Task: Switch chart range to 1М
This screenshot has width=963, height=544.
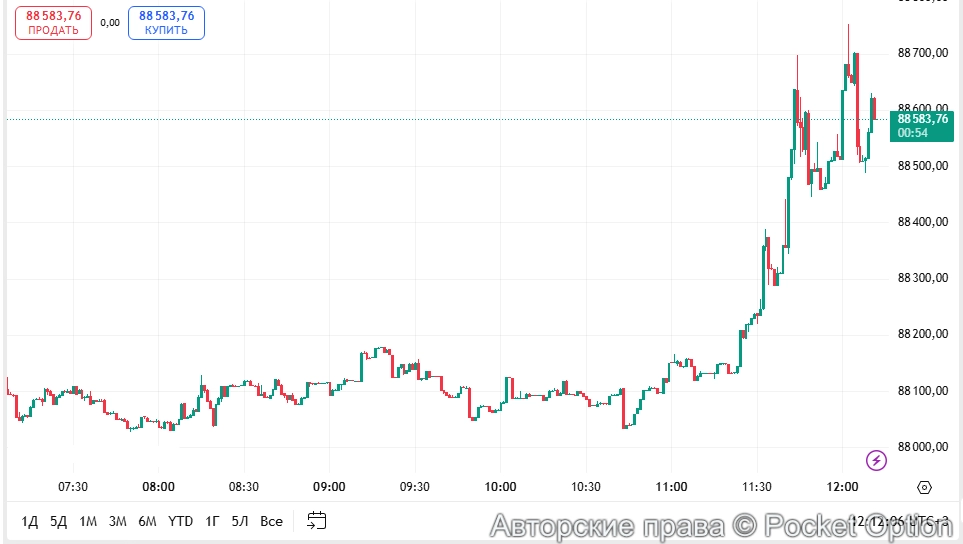Action: click(88, 521)
